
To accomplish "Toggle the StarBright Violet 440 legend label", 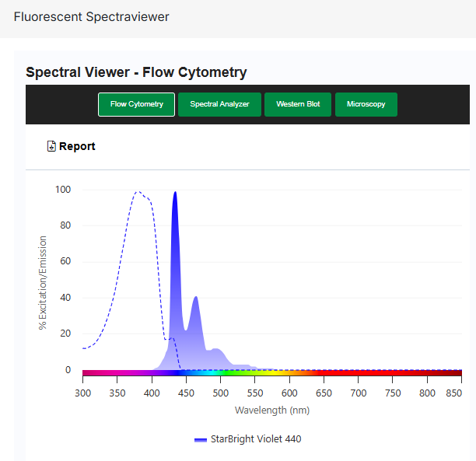I will coord(255,439).
